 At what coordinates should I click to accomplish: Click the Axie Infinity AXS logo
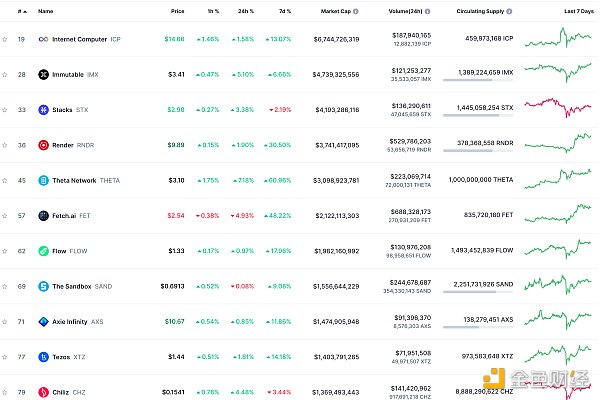pos(42,322)
